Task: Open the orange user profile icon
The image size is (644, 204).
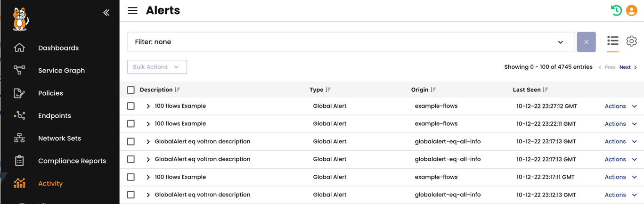Action: [631, 10]
